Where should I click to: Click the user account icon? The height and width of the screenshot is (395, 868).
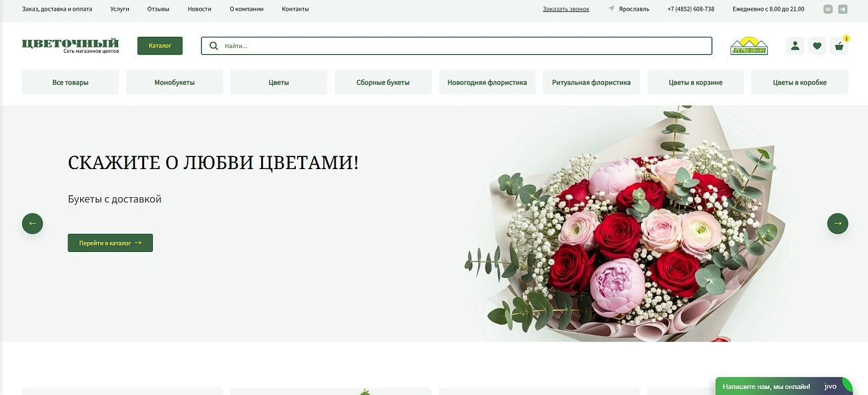[795, 45]
